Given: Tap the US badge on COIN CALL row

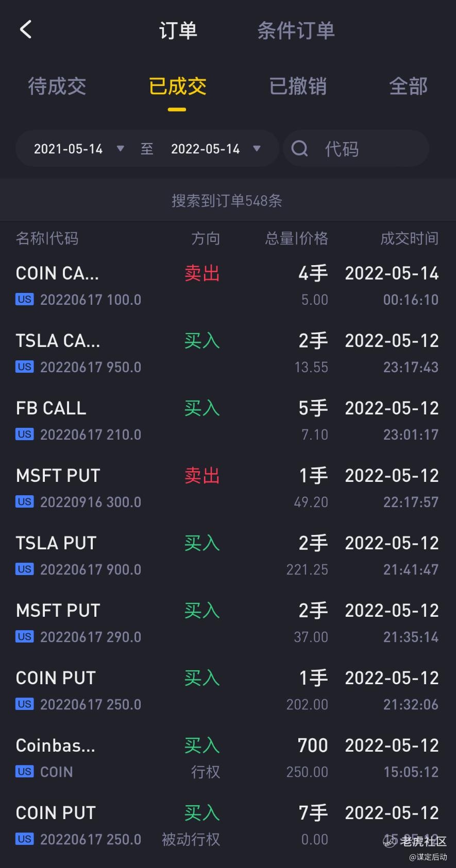Looking at the screenshot, I should click(x=24, y=299).
